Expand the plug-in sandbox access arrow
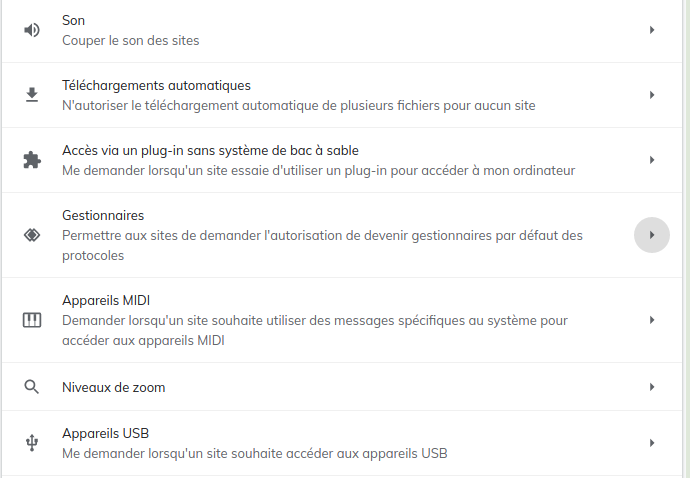This screenshot has height=478, width=690. pyautogui.click(x=652, y=160)
